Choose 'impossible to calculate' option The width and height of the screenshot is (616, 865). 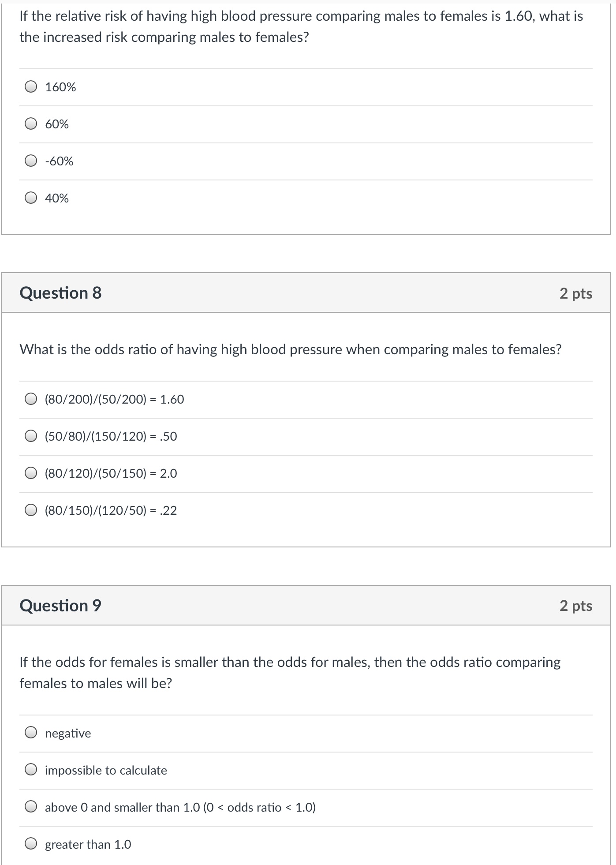tap(31, 770)
